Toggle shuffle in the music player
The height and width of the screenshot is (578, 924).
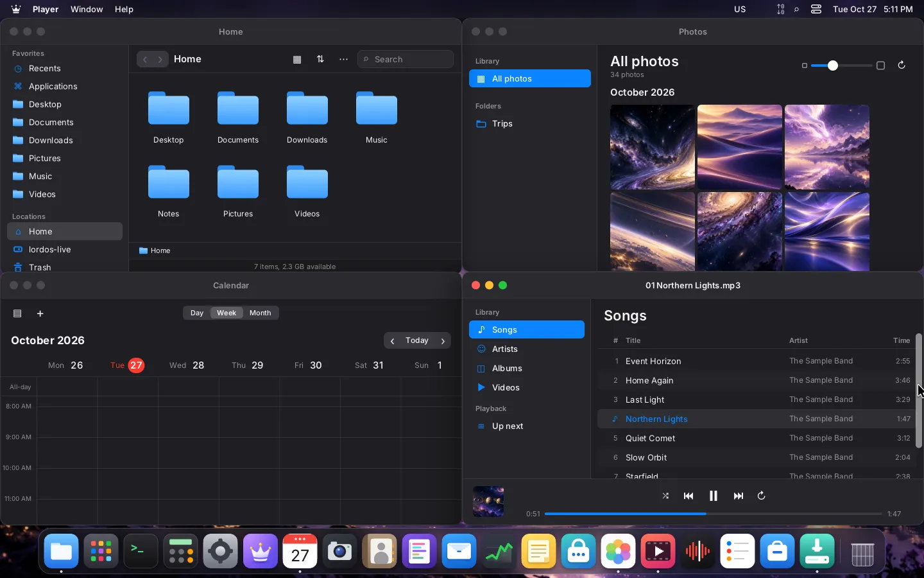click(665, 496)
